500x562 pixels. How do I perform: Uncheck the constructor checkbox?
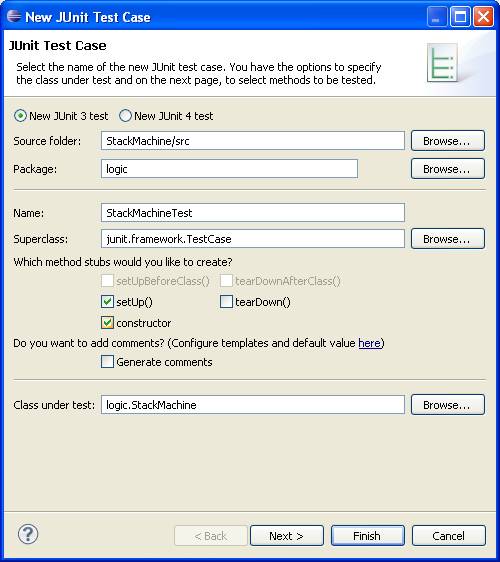(x=107, y=323)
